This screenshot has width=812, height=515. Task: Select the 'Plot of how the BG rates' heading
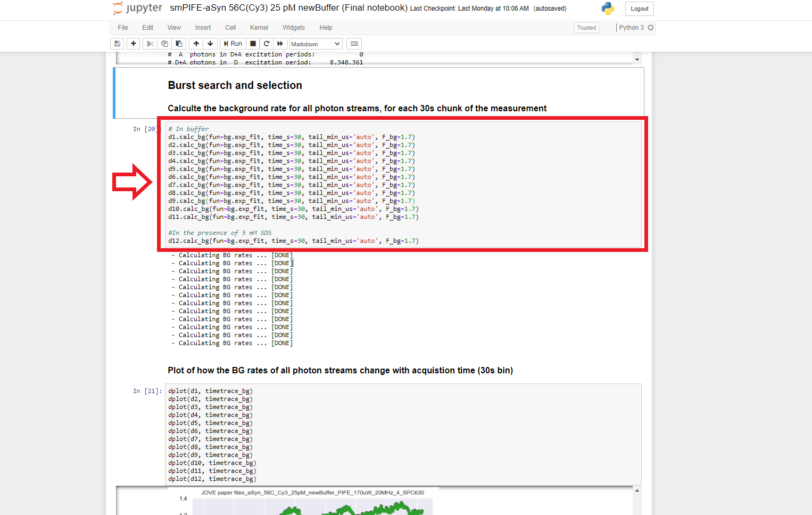[340, 371]
